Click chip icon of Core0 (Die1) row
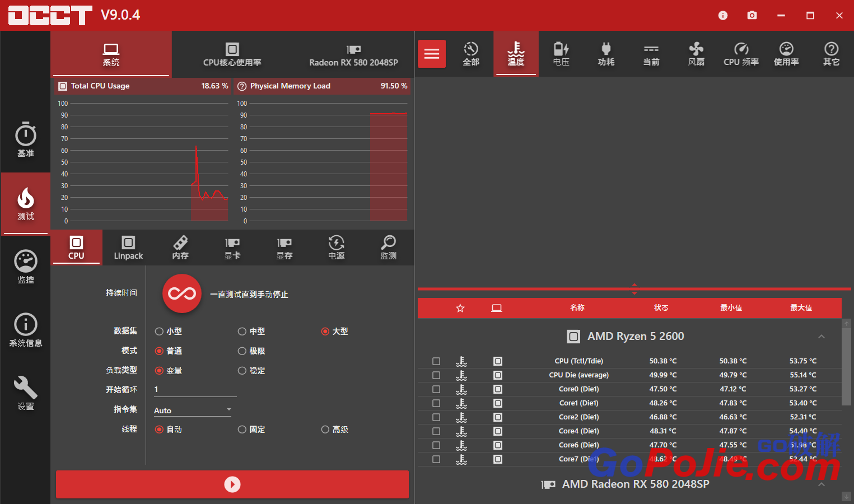 [x=498, y=389]
